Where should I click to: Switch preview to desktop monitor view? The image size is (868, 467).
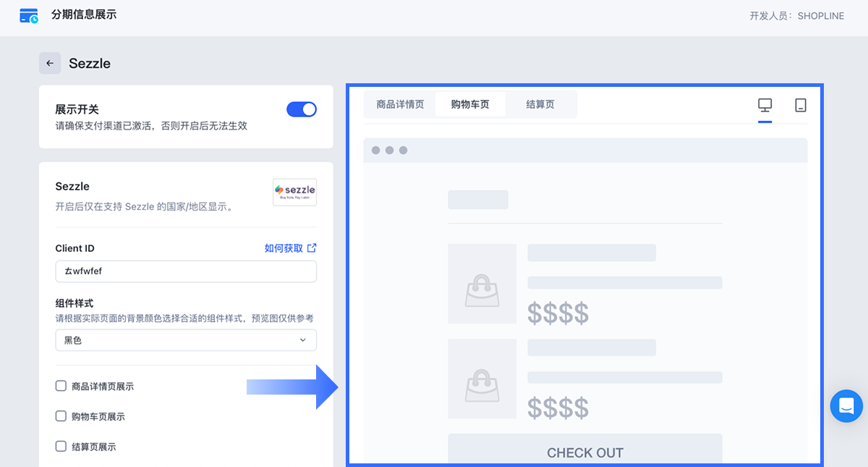tap(765, 105)
